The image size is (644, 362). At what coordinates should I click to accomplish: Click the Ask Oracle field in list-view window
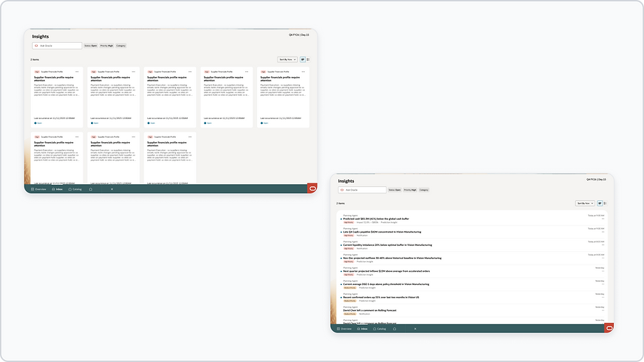coord(362,190)
